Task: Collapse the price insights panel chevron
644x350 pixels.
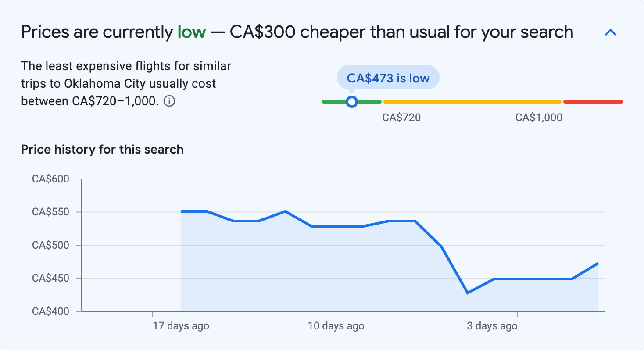Action: pos(611,32)
